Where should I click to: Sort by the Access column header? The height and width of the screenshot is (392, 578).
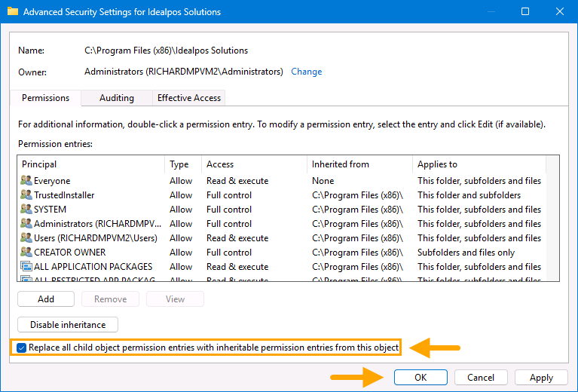pyautogui.click(x=255, y=164)
